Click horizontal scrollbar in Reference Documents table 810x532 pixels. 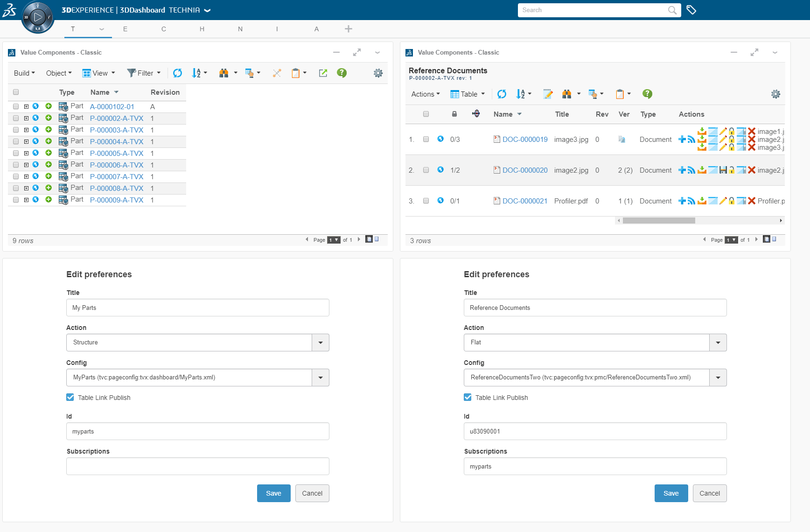click(658, 221)
